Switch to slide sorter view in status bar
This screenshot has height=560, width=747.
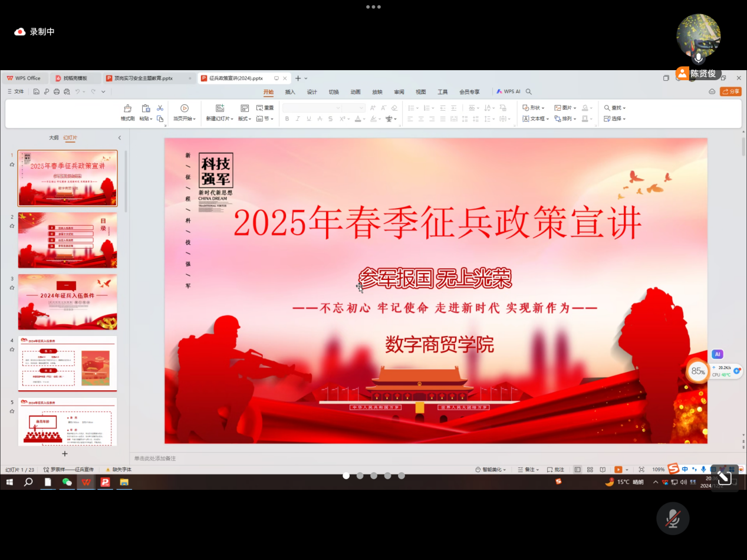click(x=590, y=470)
